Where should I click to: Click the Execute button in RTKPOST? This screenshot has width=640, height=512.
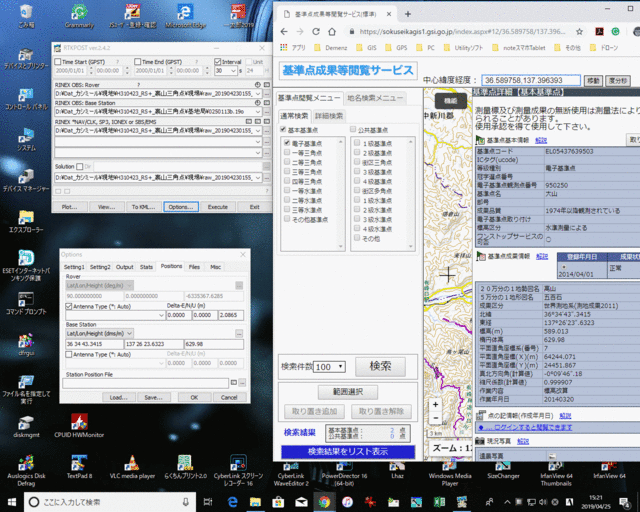(218, 207)
